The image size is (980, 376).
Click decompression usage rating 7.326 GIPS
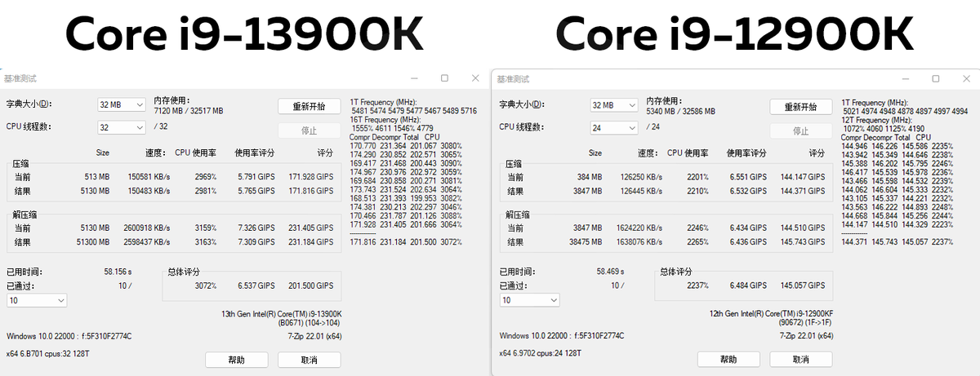pos(255,228)
